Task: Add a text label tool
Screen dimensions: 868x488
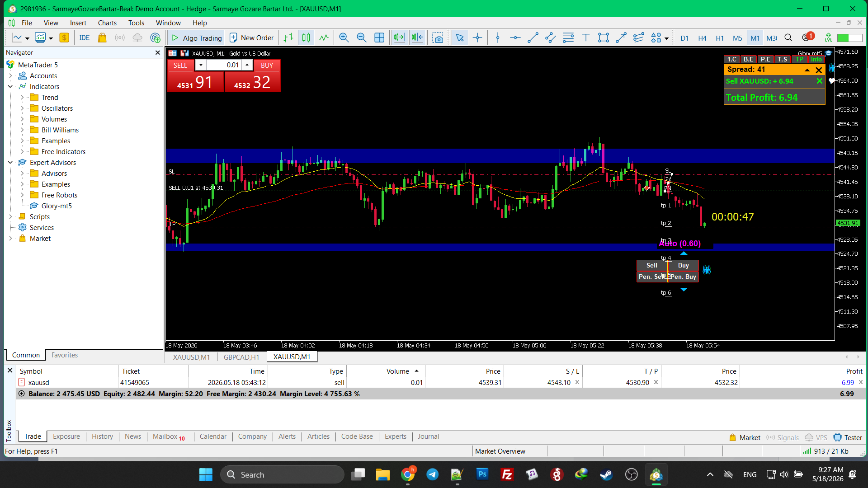Action: click(x=585, y=38)
